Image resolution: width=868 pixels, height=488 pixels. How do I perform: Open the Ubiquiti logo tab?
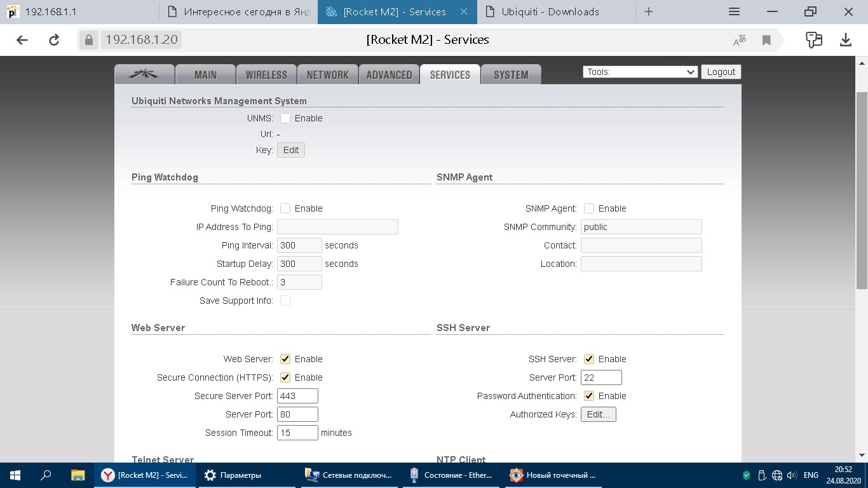point(144,74)
